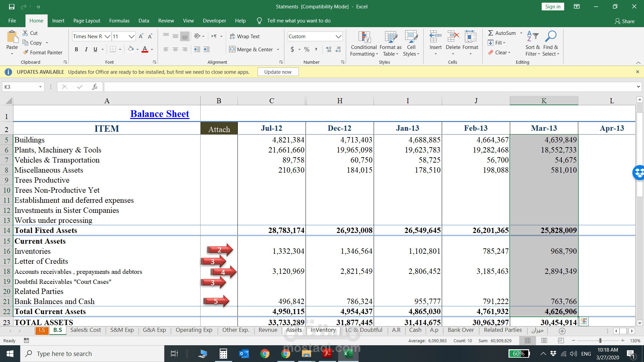Toggle Wrap Text on selection
Image resolution: width=644 pixels, height=362 pixels.
[x=245, y=36]
